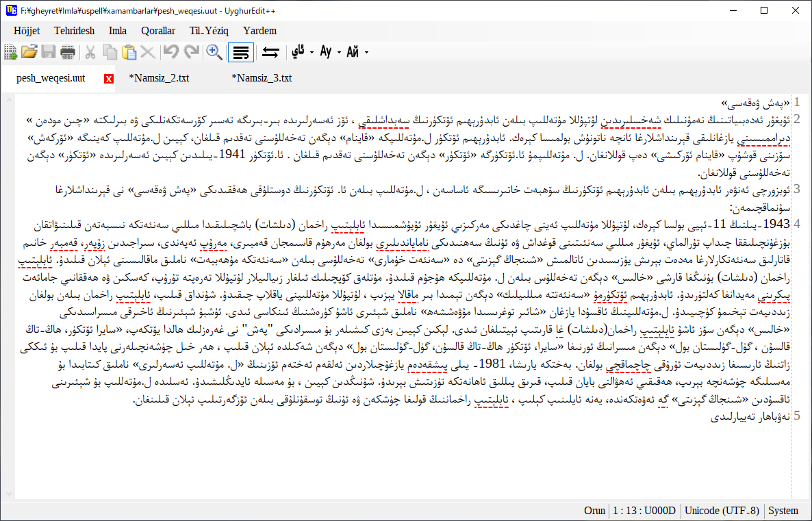Click the Paste clipboard icon
This screenshot has height=521, width=812.
coord(129,52)
